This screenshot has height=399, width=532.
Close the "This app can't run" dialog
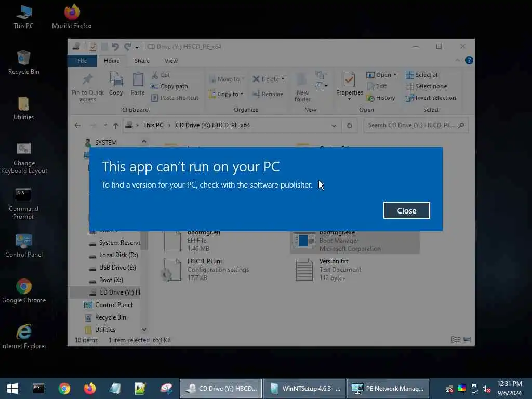click(x=406, y=211)
